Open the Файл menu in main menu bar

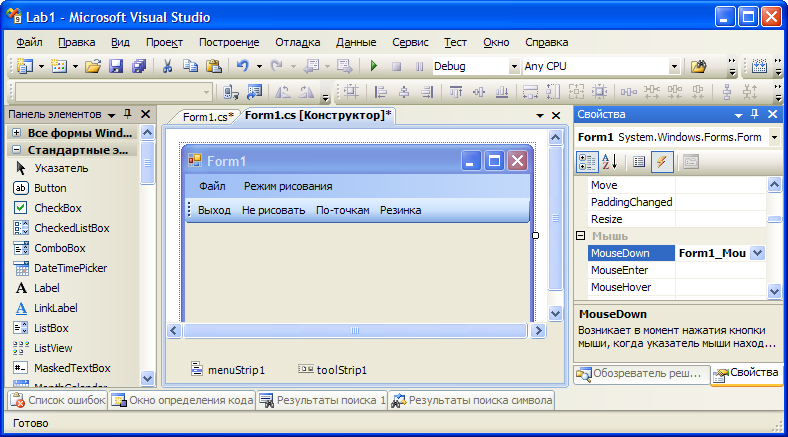click(29, 42)
